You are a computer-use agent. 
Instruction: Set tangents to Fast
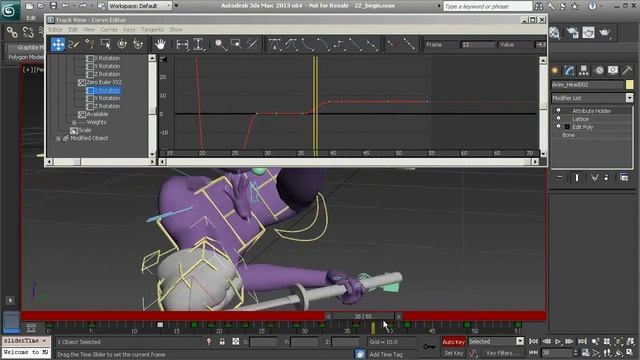point(307,44)
